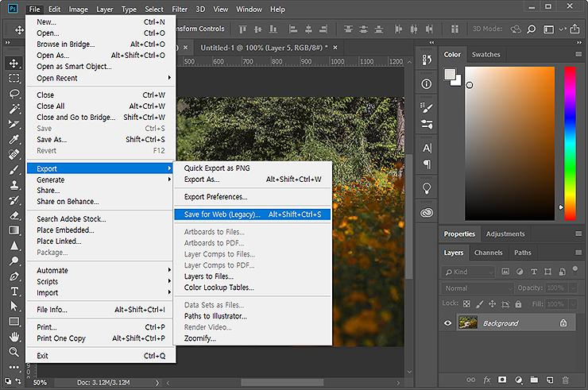This screenshot has height=390, width=588.
Task: Click the Background layer thumbnail
Action: (x=468, y=322)
